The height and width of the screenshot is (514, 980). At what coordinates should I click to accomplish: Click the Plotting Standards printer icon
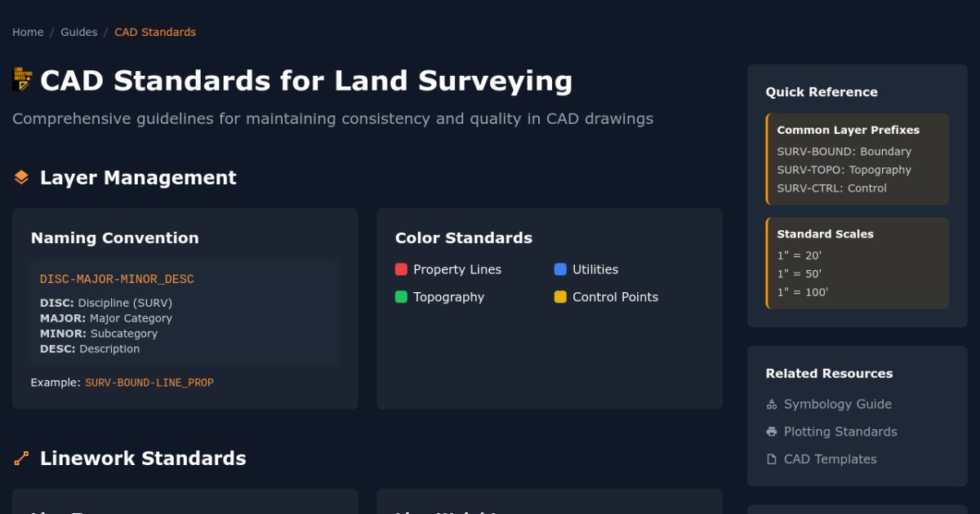(x=772, y=432)
